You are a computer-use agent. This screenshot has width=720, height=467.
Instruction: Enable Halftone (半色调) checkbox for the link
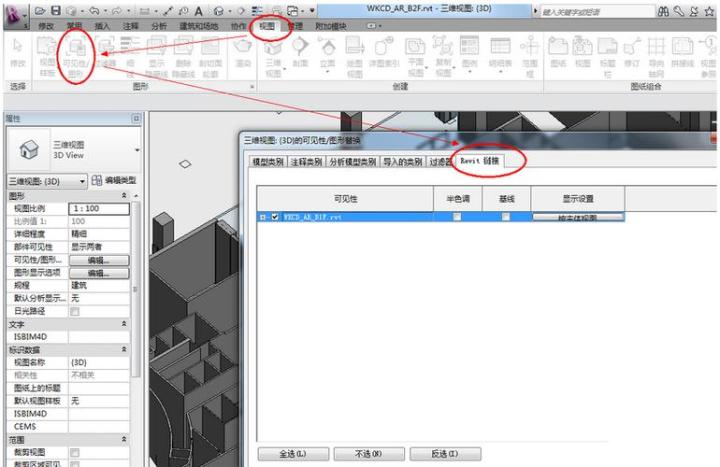(456, 216)
